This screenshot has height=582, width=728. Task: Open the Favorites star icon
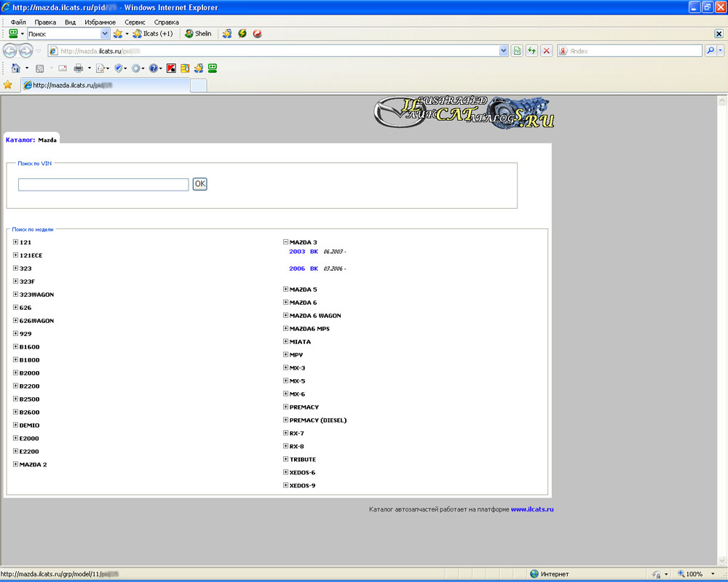8,85
